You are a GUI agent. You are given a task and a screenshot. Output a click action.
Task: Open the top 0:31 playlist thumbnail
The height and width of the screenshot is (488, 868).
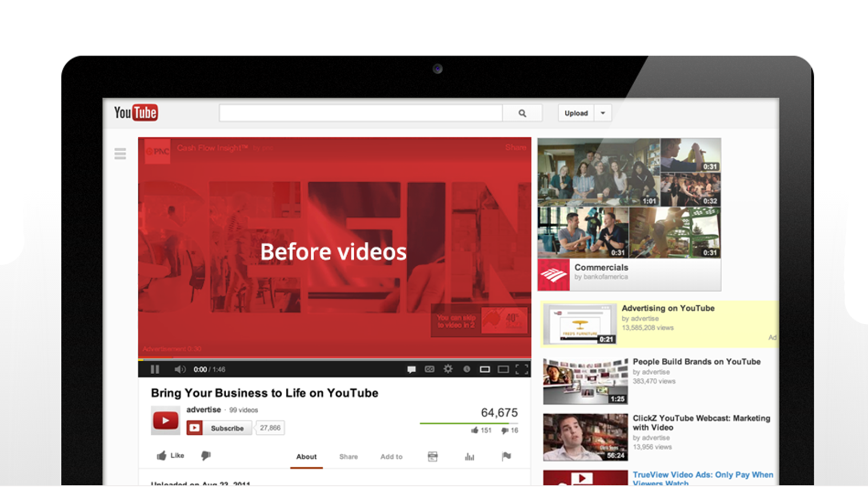pos(691,155)
